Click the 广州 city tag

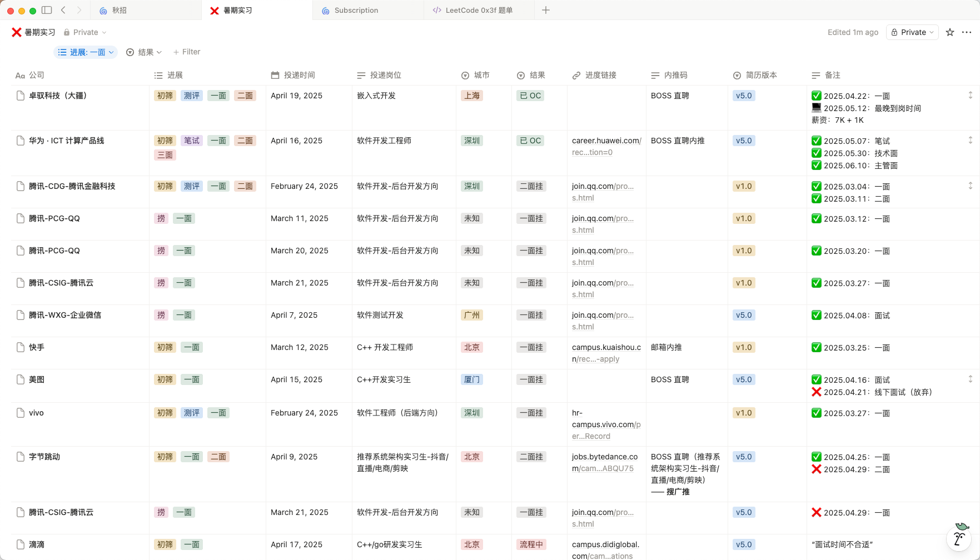[x=472, y=315]
